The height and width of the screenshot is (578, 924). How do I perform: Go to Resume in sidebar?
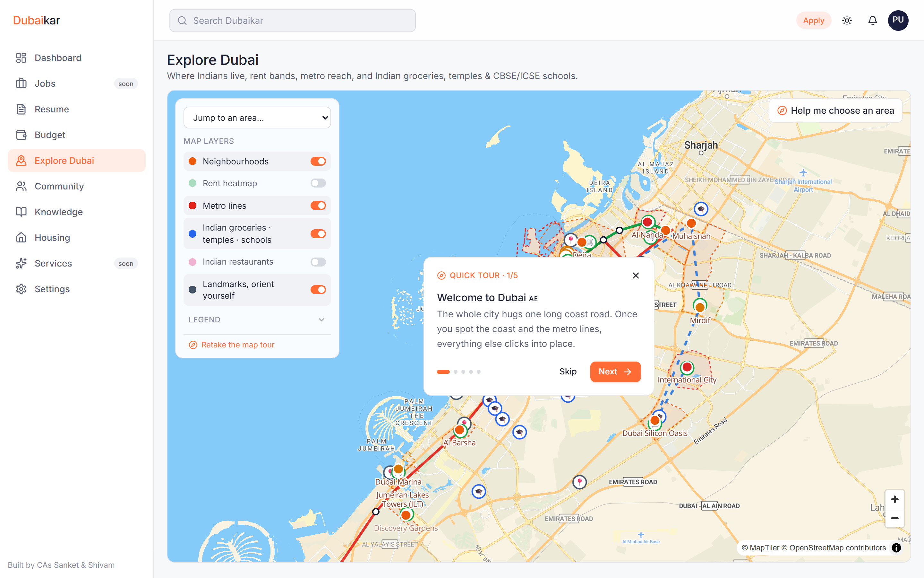point(76,109)
